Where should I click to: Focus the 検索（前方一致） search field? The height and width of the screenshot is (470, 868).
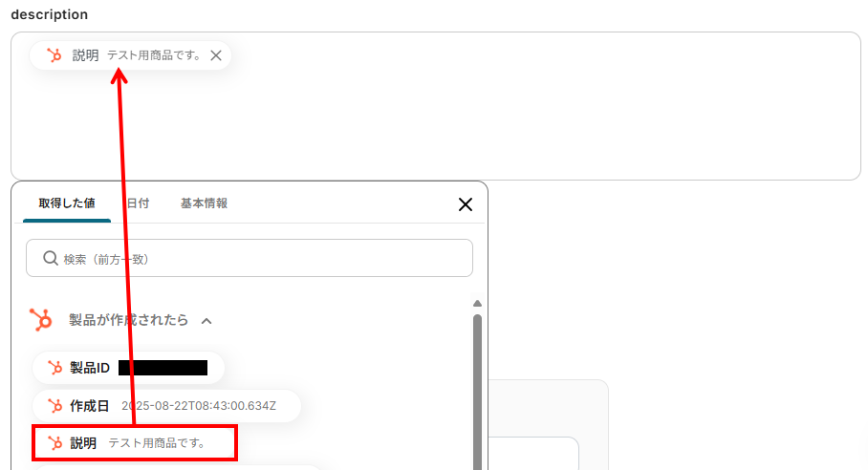(250, 258)
